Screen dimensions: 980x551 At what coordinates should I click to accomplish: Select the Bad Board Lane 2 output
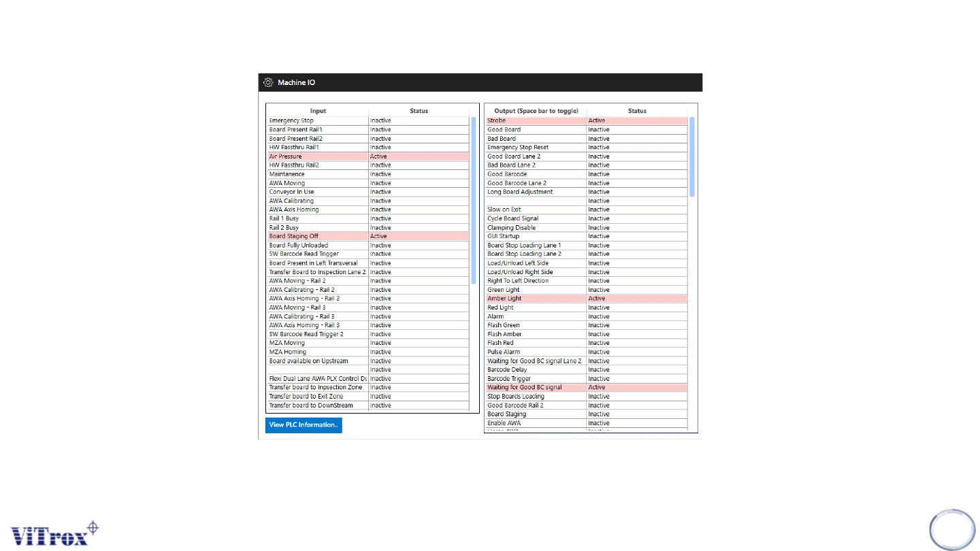587,165
